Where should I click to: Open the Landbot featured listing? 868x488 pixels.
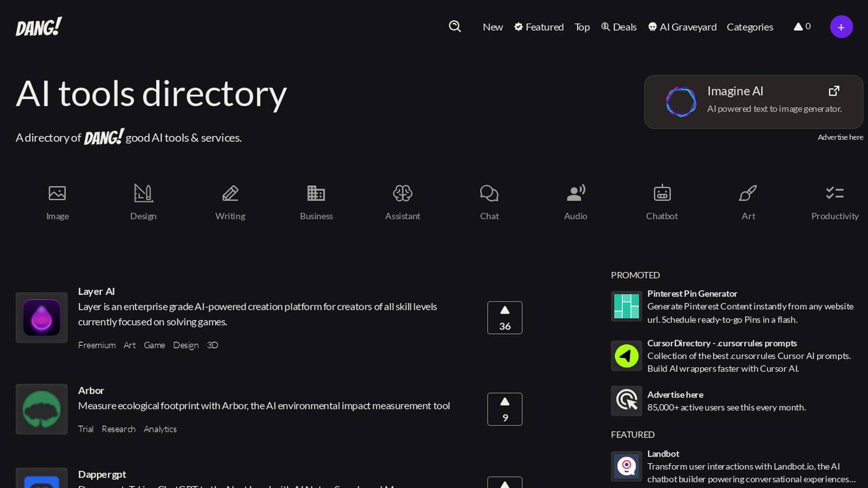[663, 454]
